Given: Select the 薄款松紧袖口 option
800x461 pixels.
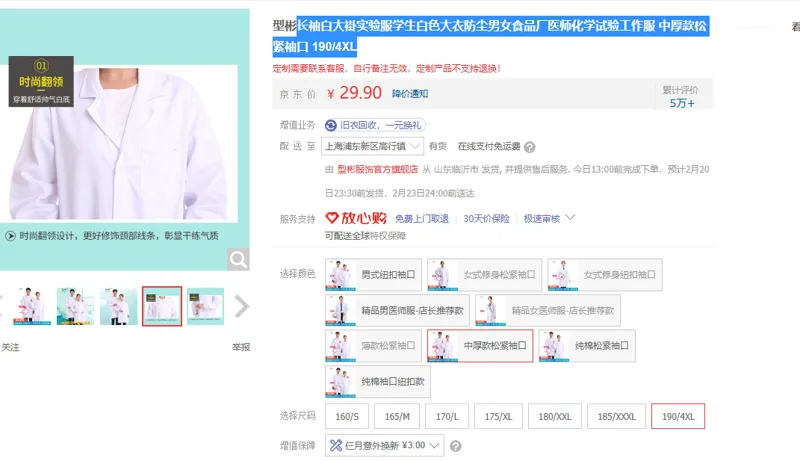Looking at the screenshot, I should (x=373, y=346).
